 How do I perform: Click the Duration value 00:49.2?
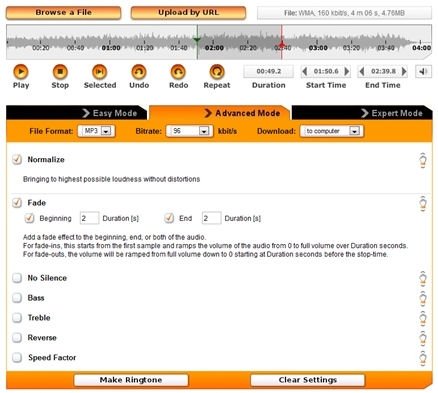269,71
